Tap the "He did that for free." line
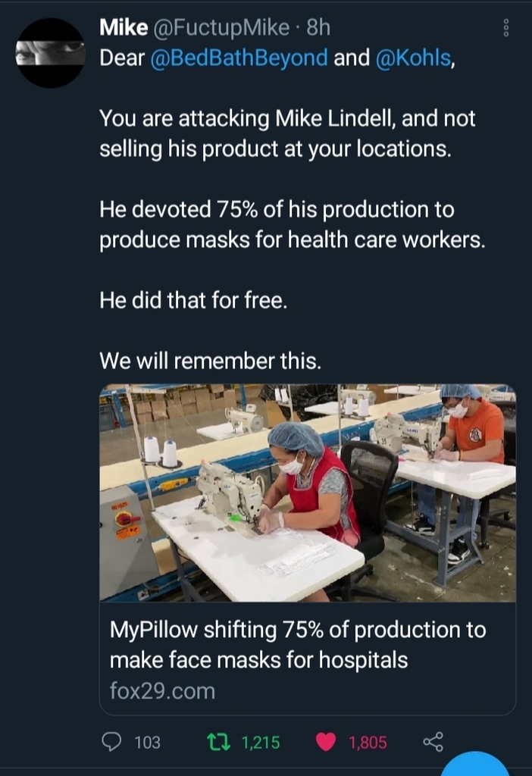The image size is (532, 776). [194, 300]
